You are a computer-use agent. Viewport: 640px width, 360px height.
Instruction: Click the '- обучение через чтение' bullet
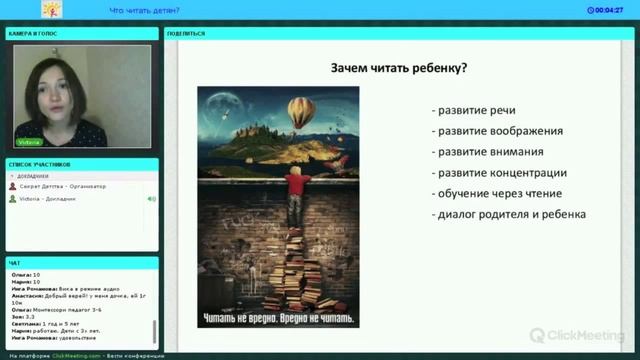pos(497,193)
